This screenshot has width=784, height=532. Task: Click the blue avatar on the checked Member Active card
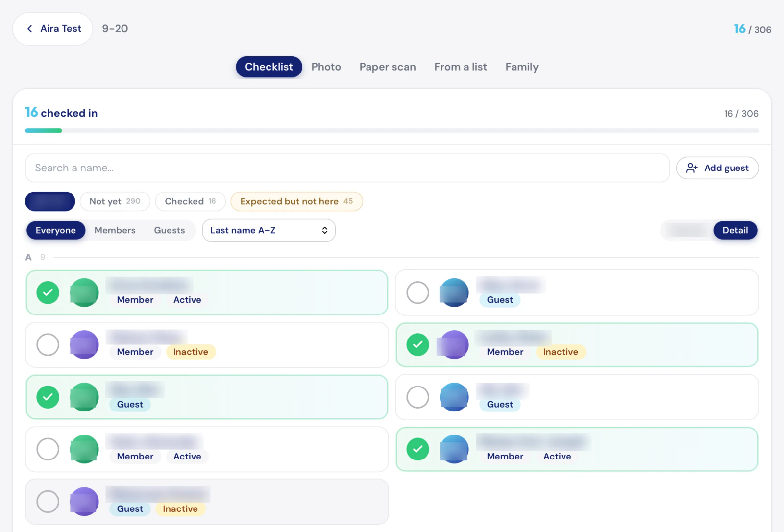[454, 449]
